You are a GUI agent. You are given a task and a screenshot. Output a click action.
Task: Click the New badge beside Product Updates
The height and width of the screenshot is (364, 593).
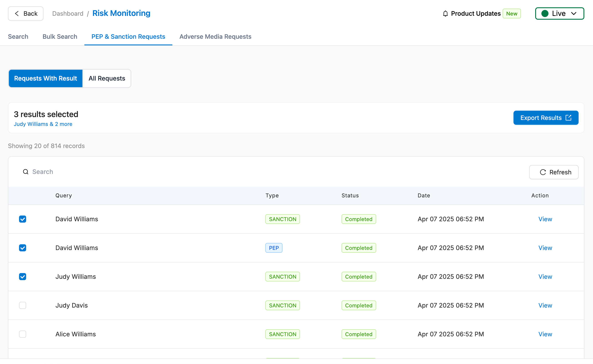(511, 13)
